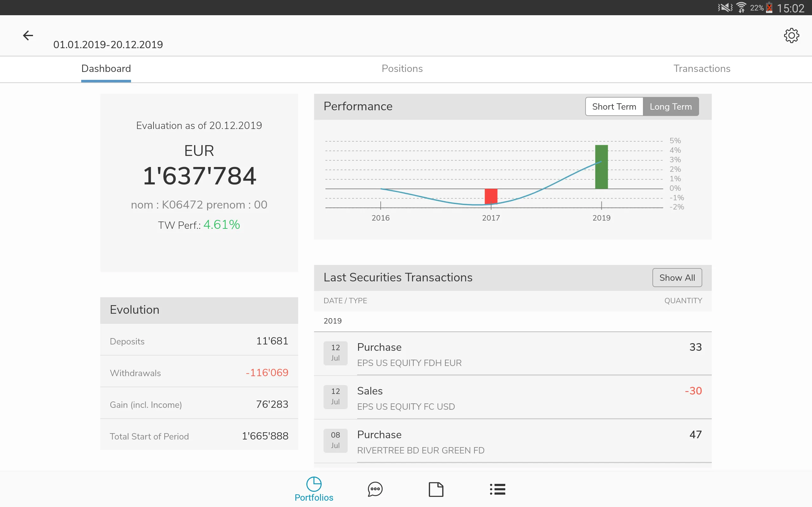The image size is (812, 507).
Task: Switch to the Positions tab
Action: [x=403, y=68]
